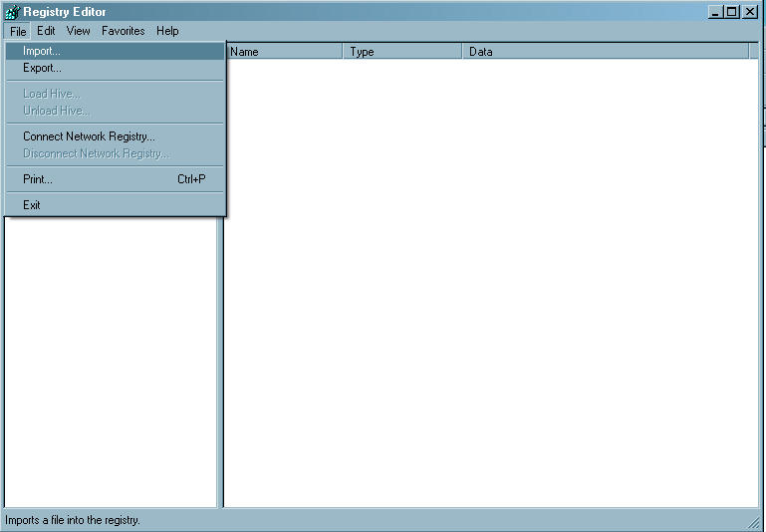Open the Edit menu
766x532 pixels.
[46, 31]
